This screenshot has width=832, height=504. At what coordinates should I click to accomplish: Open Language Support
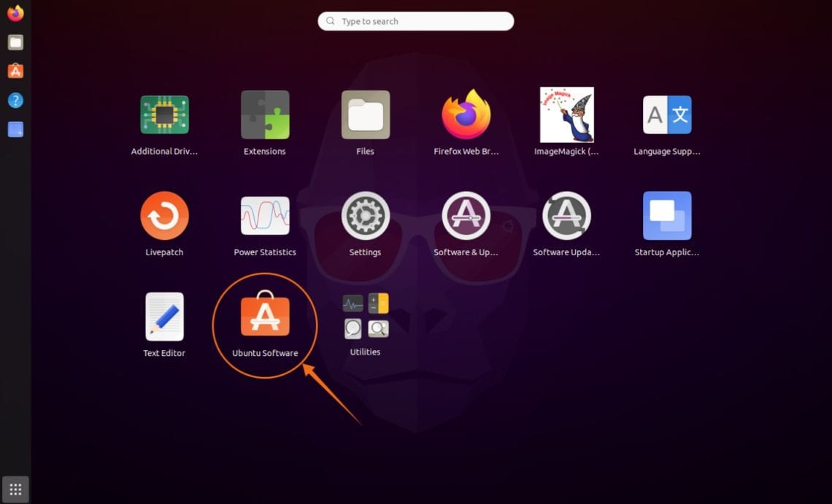[667, 115]
